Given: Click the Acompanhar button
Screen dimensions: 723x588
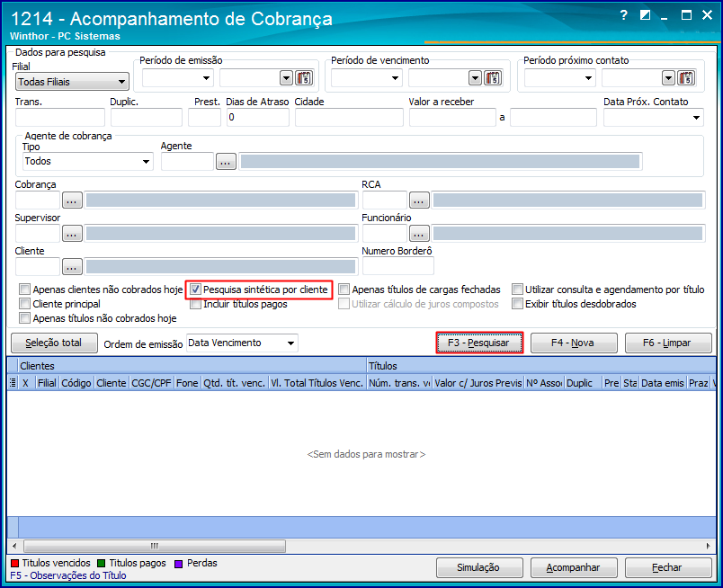Looking at the screenshot, I should pyautogui.click(x=574, y=567).
